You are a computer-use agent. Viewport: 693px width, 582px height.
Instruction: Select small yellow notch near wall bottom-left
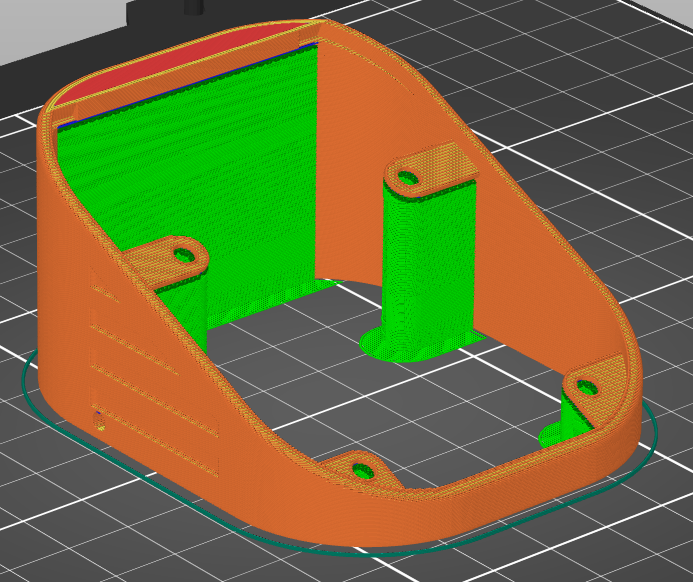pos(99,421)
